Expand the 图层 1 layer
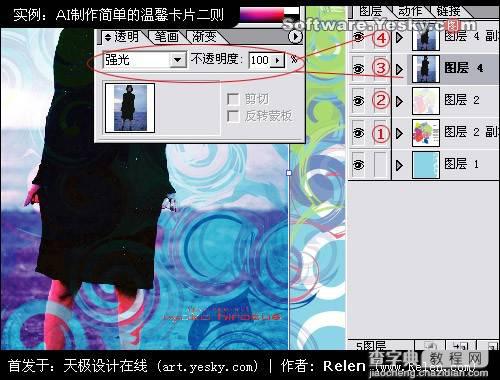500x380 pixels. click(399, 165)
